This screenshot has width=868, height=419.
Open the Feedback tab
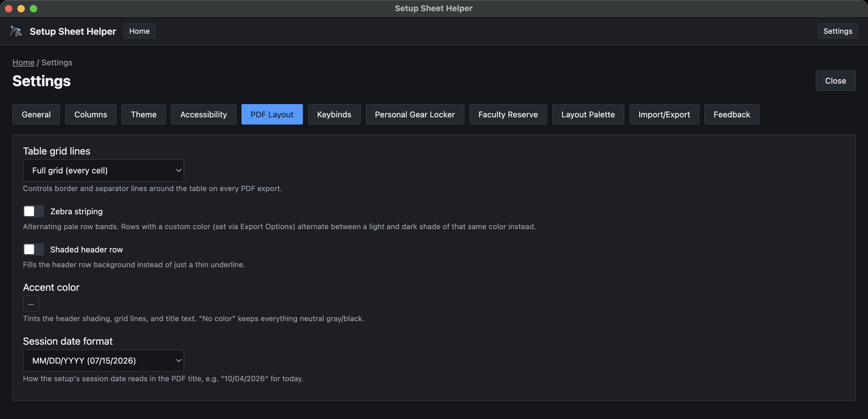(732, 114)
